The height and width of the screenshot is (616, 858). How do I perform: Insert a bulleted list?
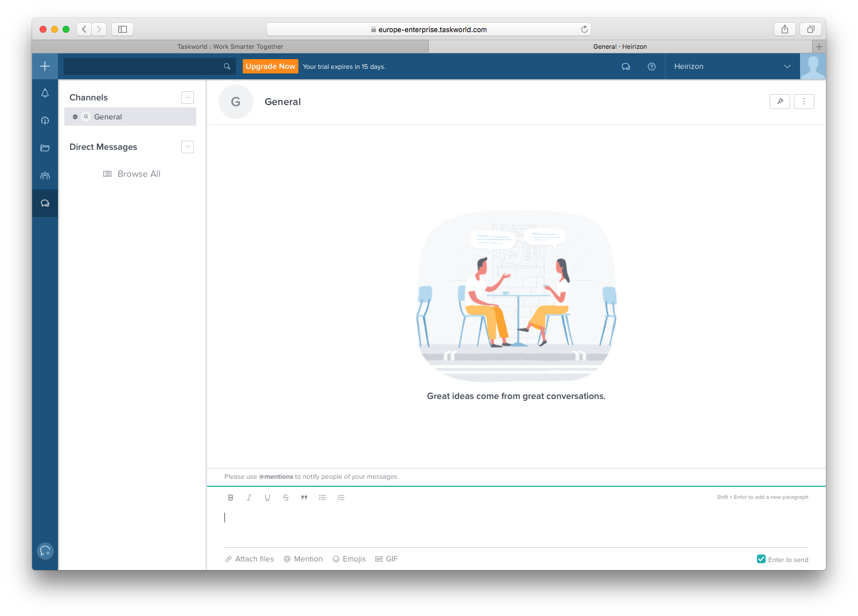323,498
